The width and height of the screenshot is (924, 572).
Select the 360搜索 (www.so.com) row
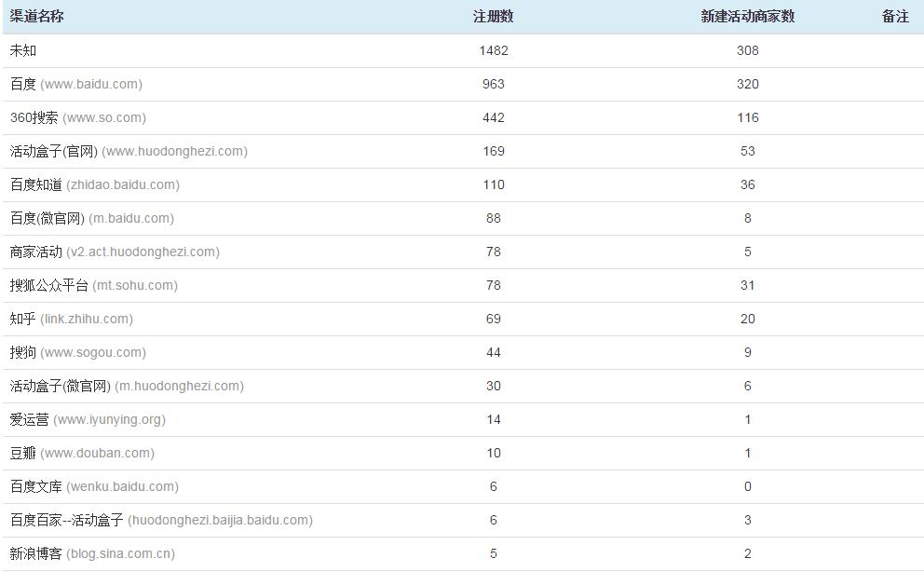click(x=463, y=117)
